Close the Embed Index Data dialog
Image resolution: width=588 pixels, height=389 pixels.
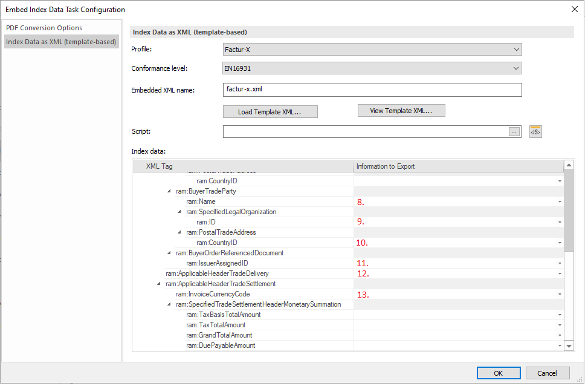(x=573, y=9)
